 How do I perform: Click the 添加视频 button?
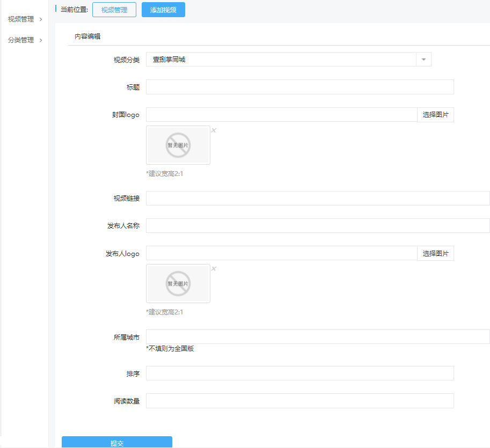click(163, 10)
